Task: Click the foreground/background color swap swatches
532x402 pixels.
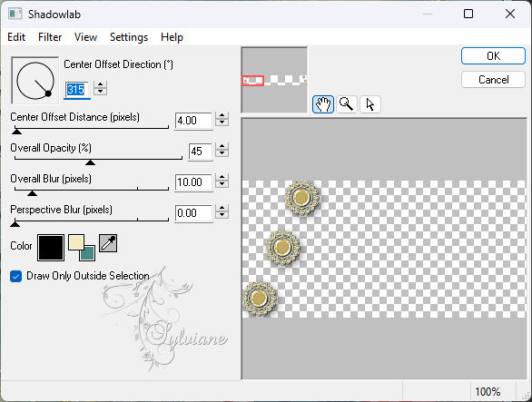Action: [82, 248]
